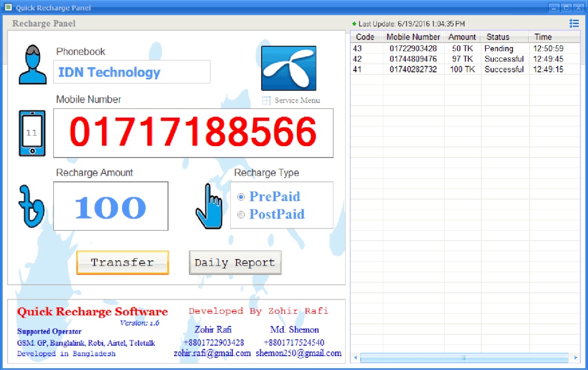The image size is (588, 370).
Task: Toggle the Service Menu checkbox
Action: pyautogui.click(x=267, y=100)
